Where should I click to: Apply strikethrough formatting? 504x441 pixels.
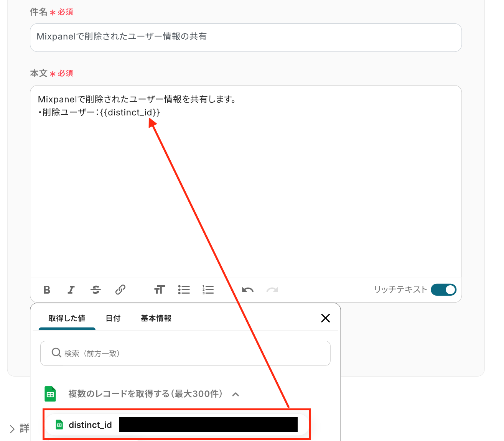coord(96,290)
